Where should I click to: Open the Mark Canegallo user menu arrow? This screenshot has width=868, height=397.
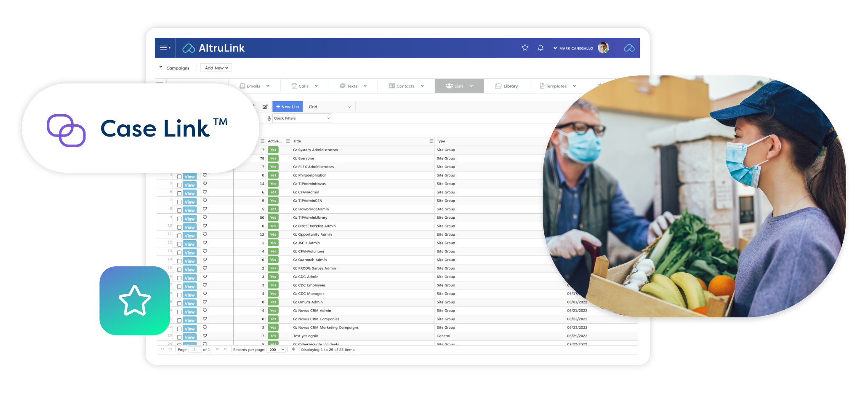(555, 48)
